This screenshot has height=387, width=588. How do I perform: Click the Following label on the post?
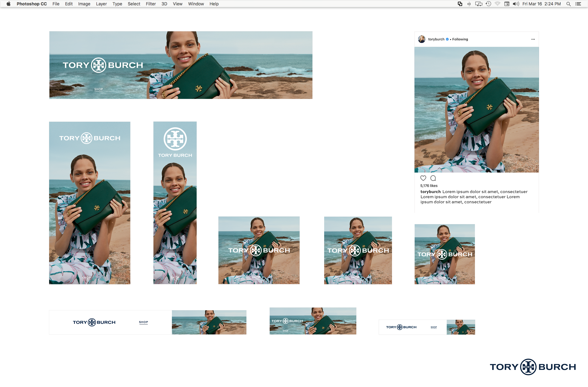(x=460, y=39)
